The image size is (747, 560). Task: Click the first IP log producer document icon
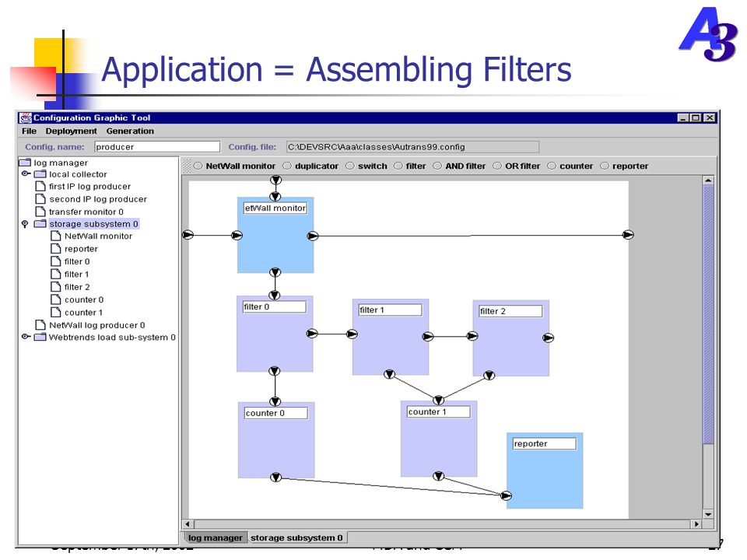click(x=40, y=186)
